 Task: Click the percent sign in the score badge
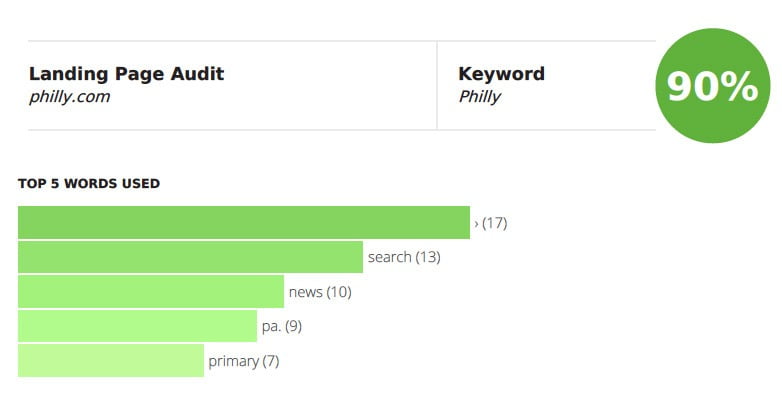pyautogui.click(x=738, y=86)
